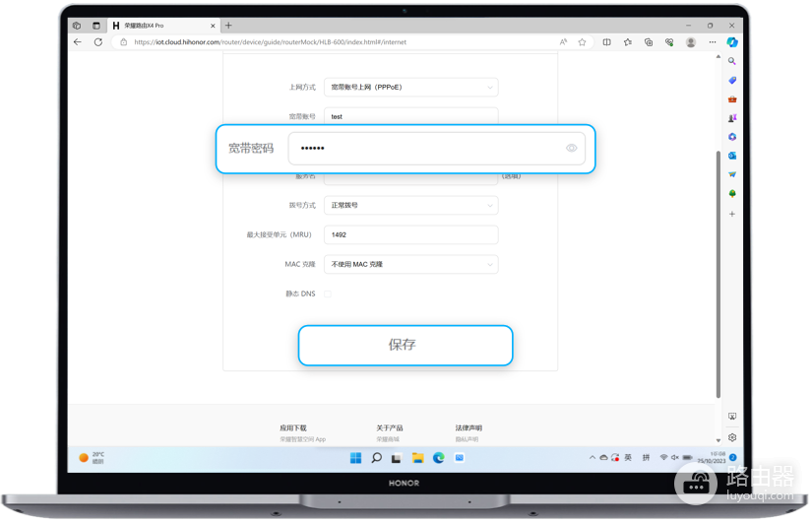Add this page to favorites with the star
The height and width of the screenshot is (523, 812).
point(582,42)
